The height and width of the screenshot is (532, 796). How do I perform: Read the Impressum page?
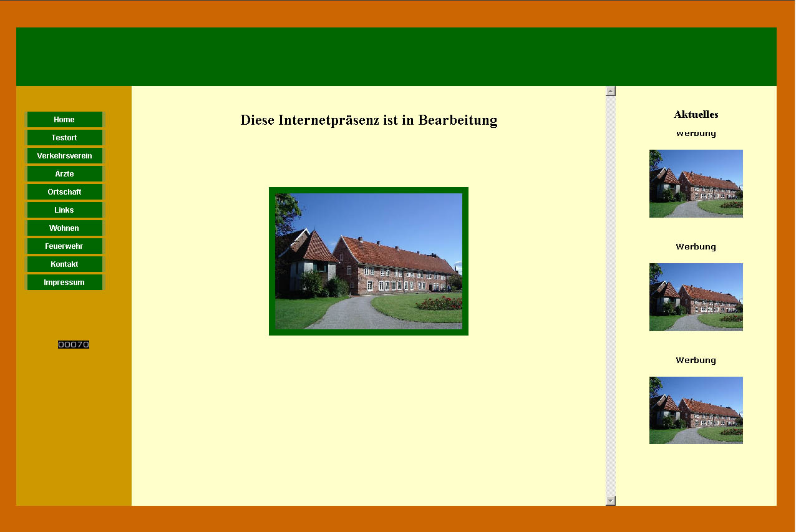pyautogui.click(x=64, y=282)
